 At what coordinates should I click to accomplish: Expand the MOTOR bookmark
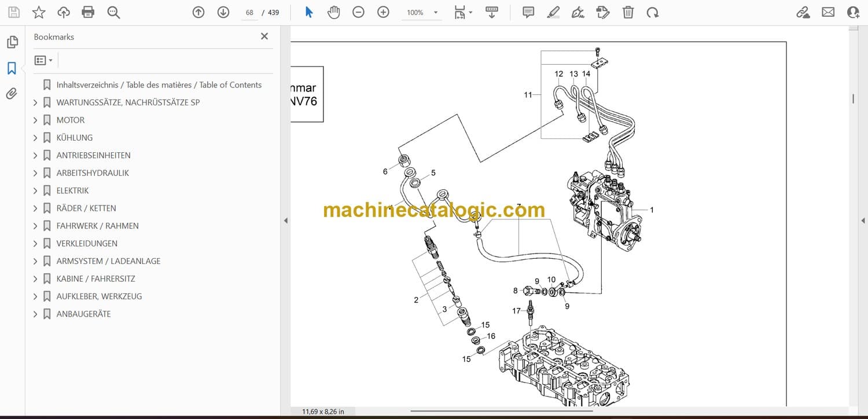(35, 120)
